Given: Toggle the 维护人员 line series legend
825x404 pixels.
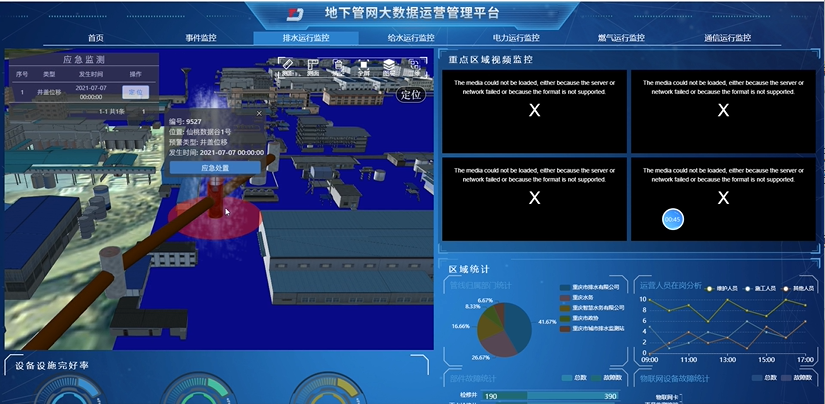Looking at the screenshot, I should click(x=722, y=289).
